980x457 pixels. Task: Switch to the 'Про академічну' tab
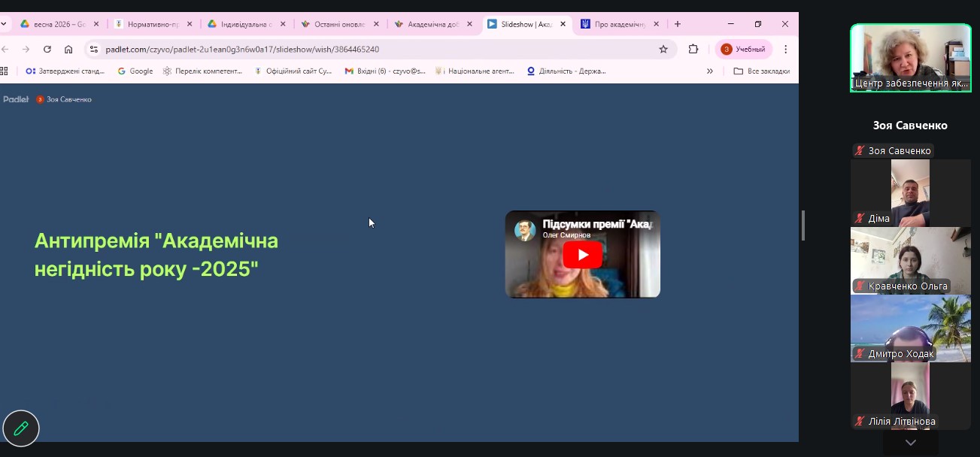(x=618, y=24)
